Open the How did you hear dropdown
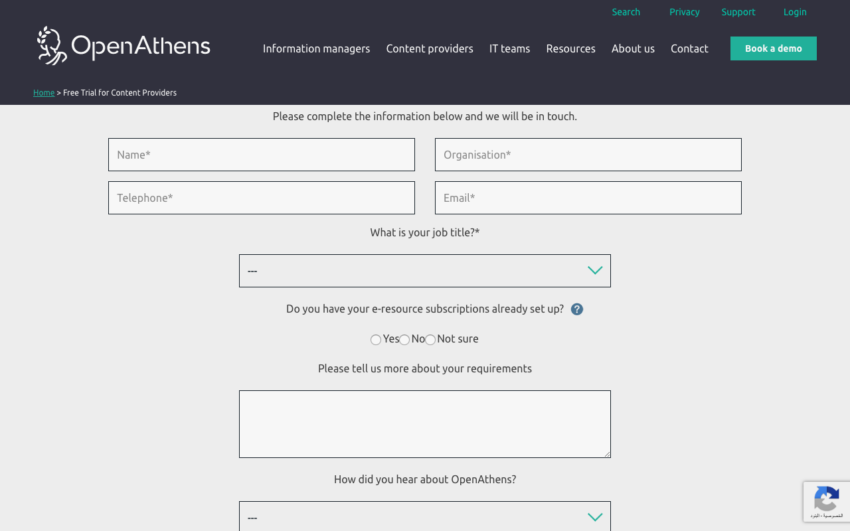The height and width of the screenshot is (531, 850). pyautogui.click(x=424, y=516)
